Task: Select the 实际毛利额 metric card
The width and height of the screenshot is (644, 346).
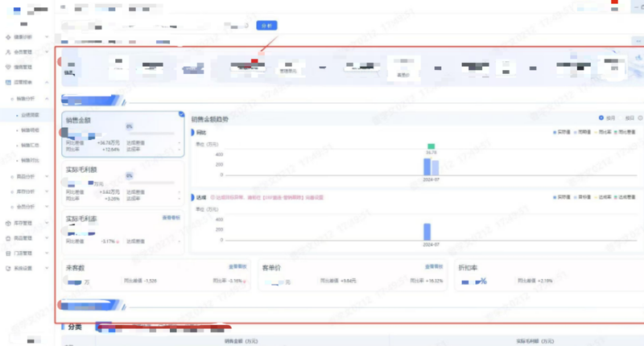Action: [x=123, y=183]
